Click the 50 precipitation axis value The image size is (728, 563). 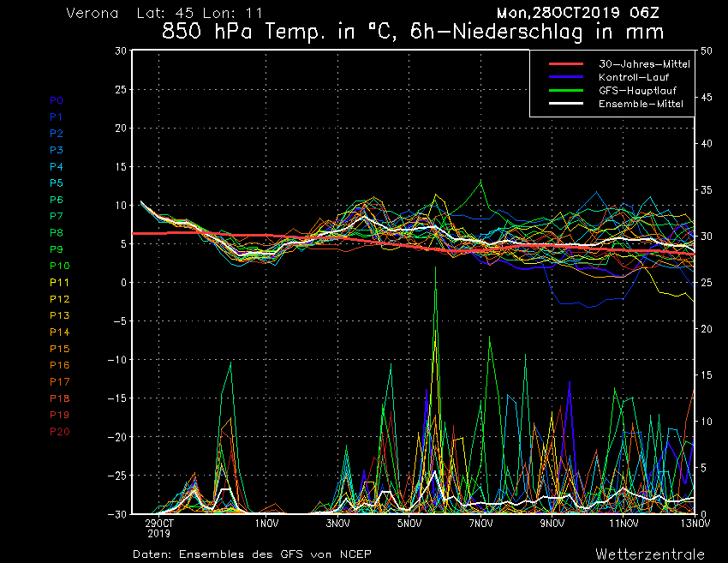click(707, 51)
